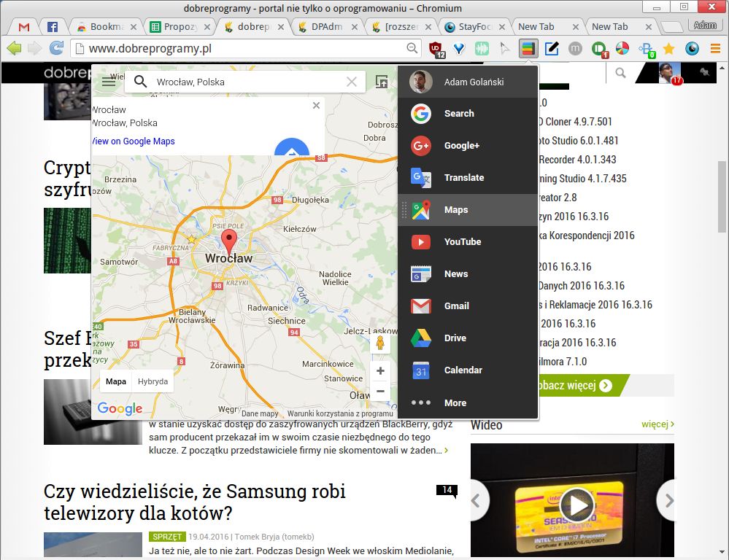Click the browser forward arrow

tap(35, 48)
